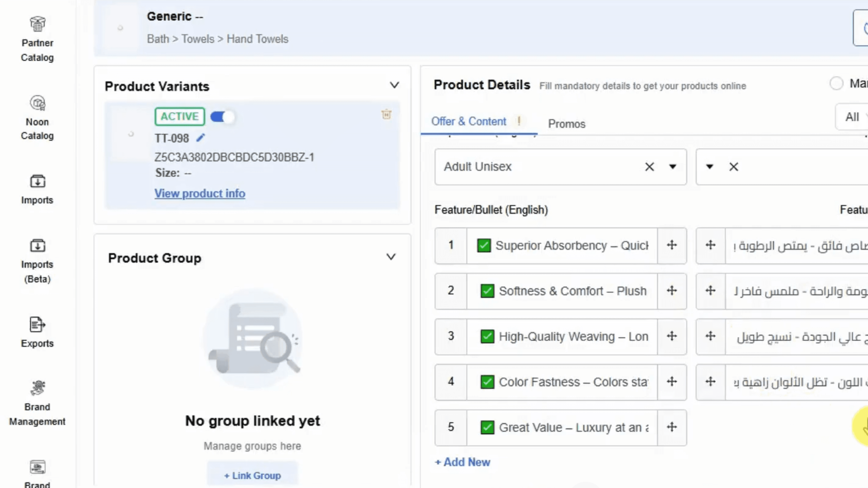868x488 pixels.
Task: Select the radio button beside Product Details
Action: 836,83
